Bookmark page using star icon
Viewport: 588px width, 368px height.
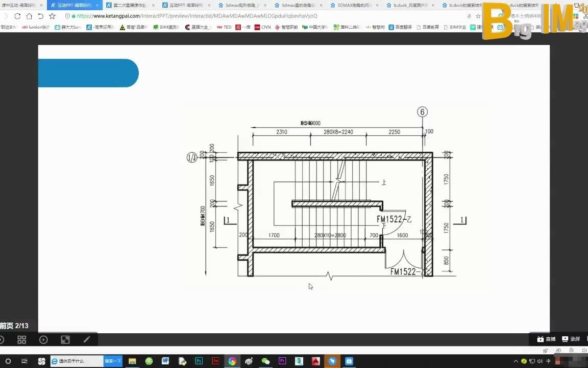tap(52, 16)
